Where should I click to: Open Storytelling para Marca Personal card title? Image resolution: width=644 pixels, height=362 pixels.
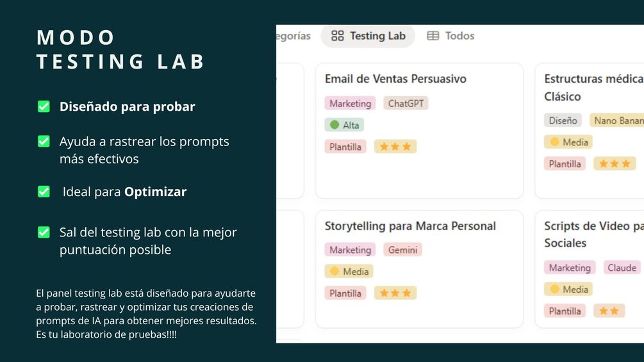click(410, 226)
